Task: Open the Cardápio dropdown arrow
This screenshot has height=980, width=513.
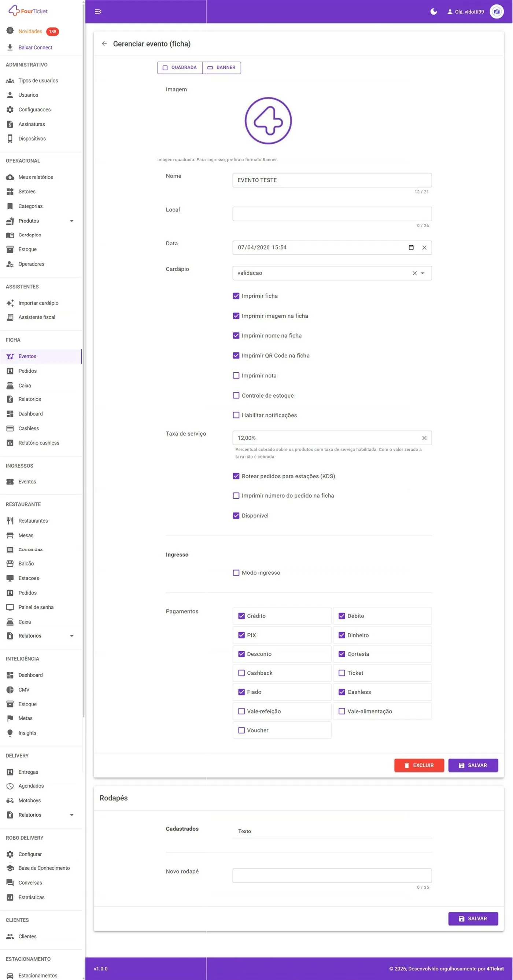Action: [422, 273]
